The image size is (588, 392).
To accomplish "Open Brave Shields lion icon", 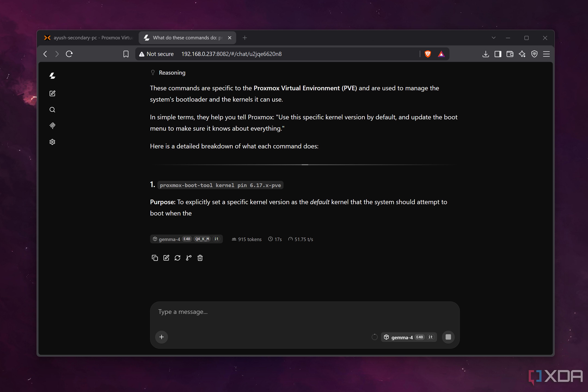I will (x=428, y=54).
